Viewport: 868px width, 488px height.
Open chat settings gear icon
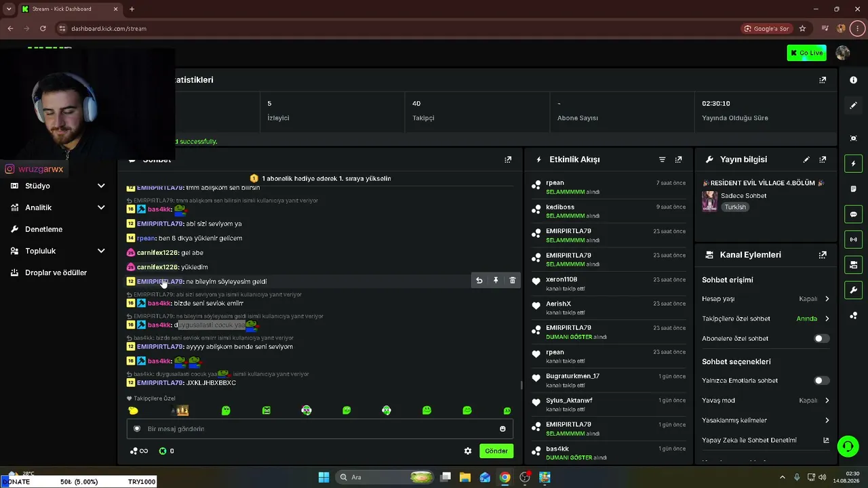[467, 451]
